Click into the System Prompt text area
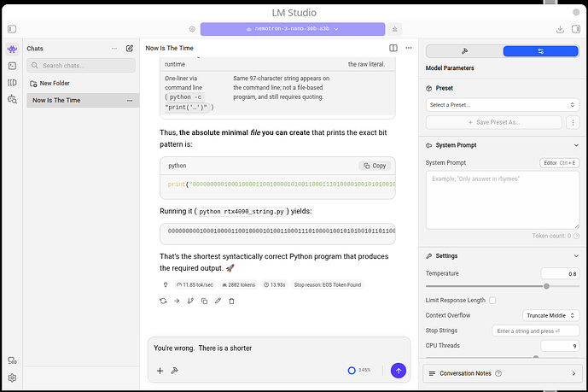 pos(503,200)
